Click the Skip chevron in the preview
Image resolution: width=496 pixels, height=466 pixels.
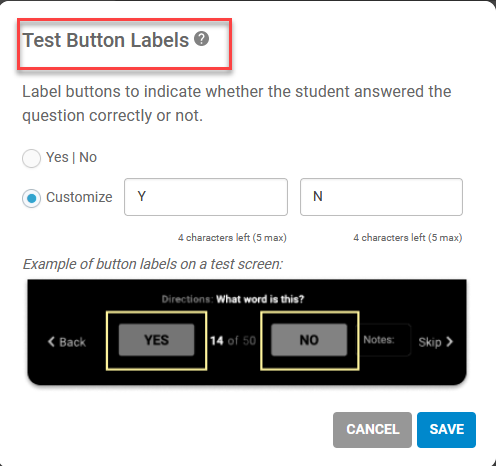(x=450, y=342)
